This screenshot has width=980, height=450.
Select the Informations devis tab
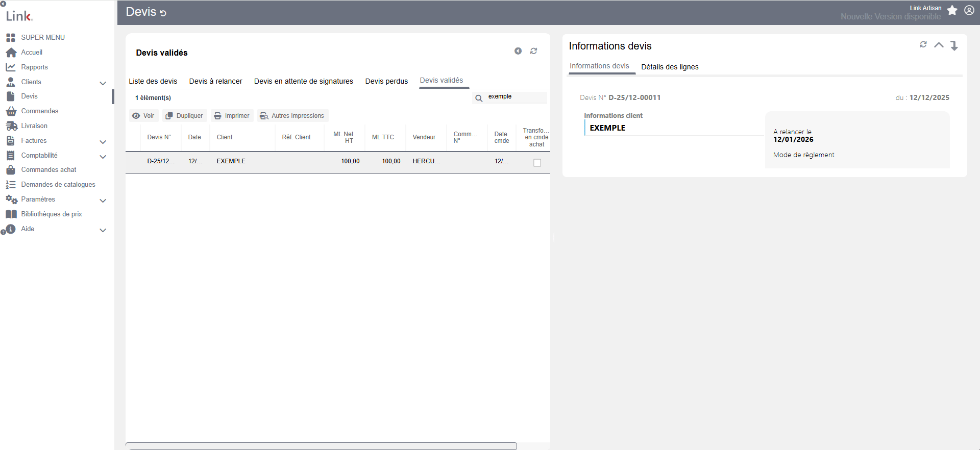pyautogui.click(x=599, y=66)
